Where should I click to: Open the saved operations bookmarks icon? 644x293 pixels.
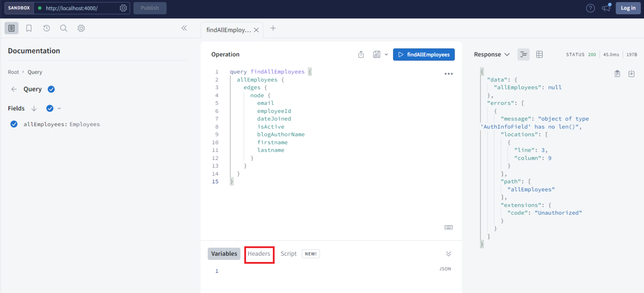pyautogui.click(x=28, y=28)
